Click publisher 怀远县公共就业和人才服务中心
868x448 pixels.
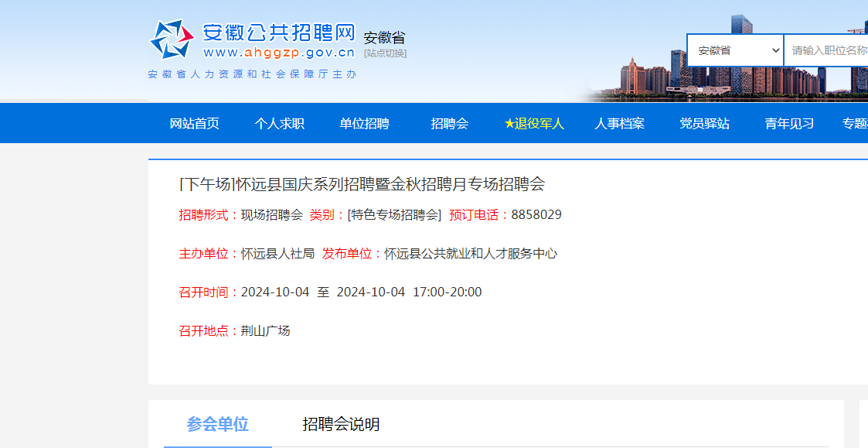(x=471, y=253)
